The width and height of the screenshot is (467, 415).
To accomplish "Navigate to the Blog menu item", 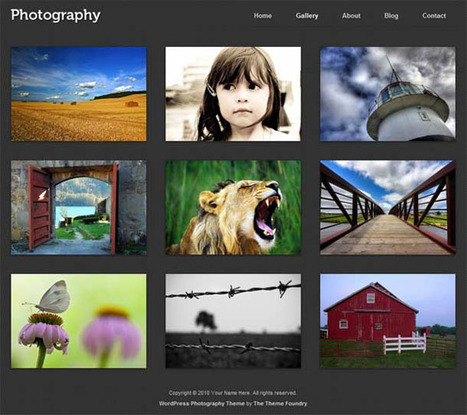I will tap(391, 16).
